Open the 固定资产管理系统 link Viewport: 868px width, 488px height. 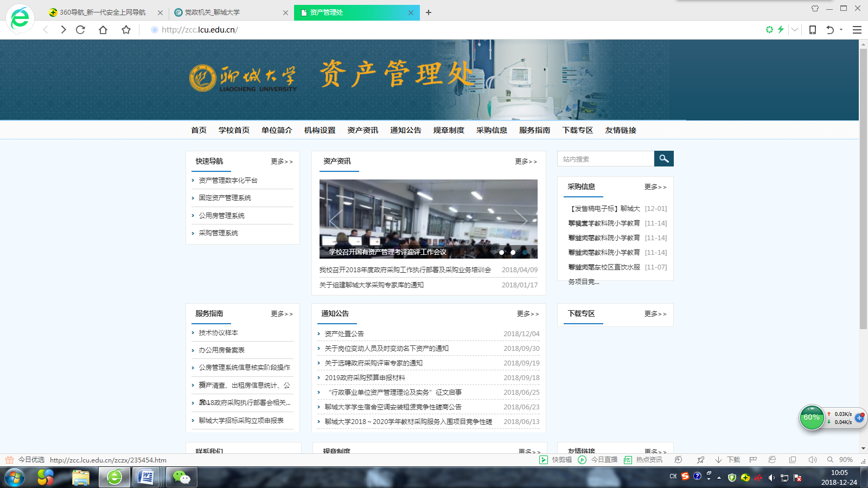[225, 198]
